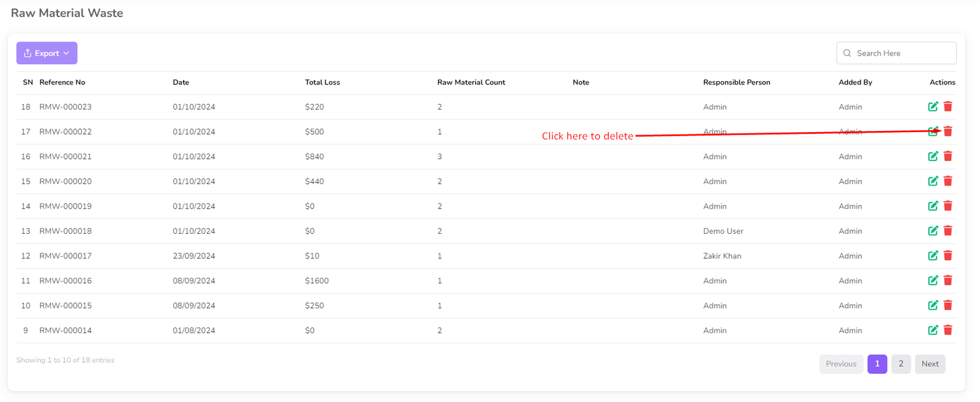Edit waste entry RMW-000023

(x=933, y=106)
